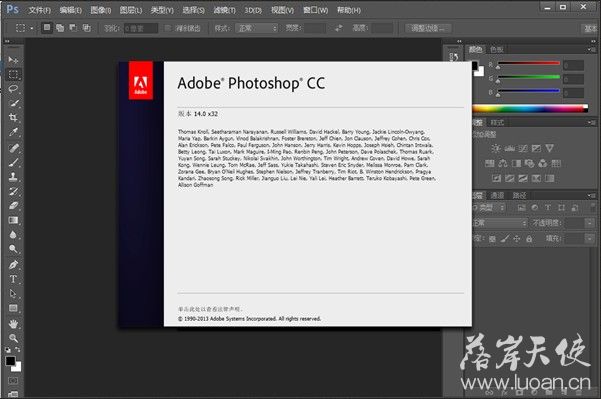Viewport: 601px width, 399px height.
Task: Select the Crop tool
Action: click(13, 118)
